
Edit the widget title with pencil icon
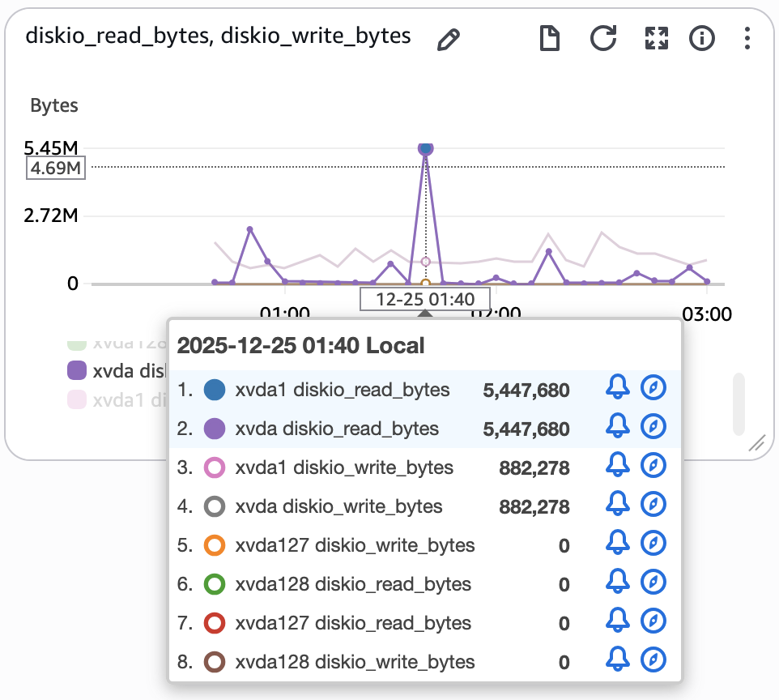pos(448,40)
